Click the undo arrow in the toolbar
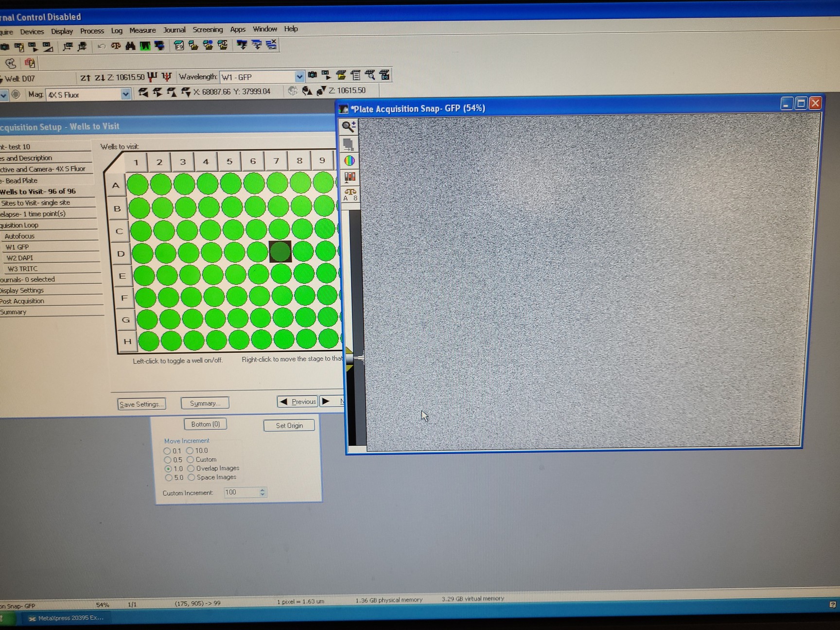The width and height of the screenshot is (840, 630). point(101,45)
